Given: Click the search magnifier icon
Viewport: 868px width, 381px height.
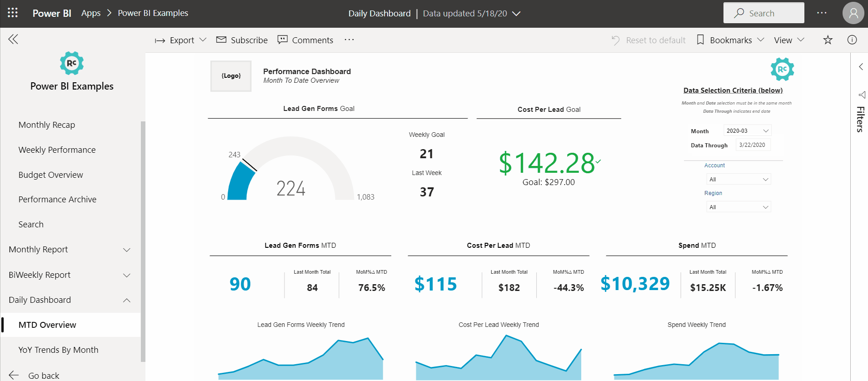Looking at the screenshot, I should pyautogui.click(x=739, y=13).
